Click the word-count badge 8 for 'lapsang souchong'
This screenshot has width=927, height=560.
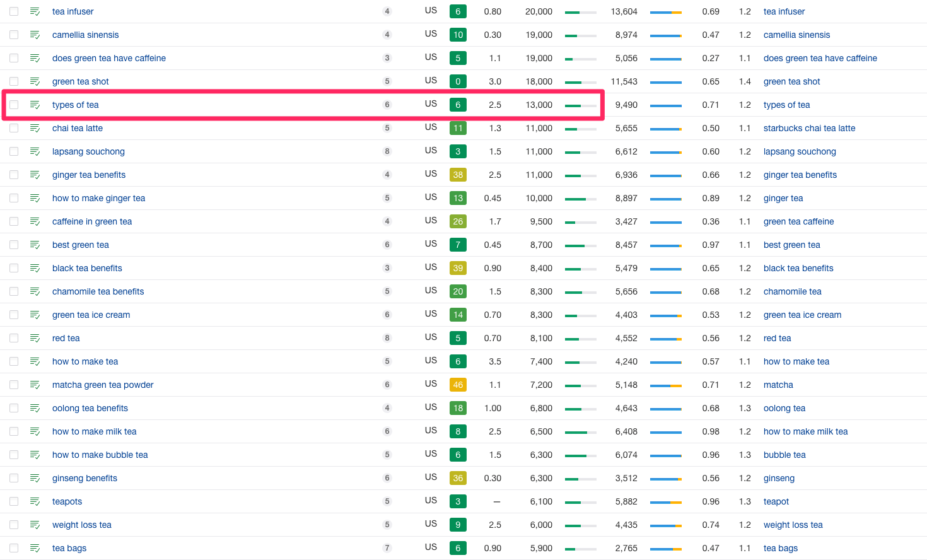(x=387, y=151)
